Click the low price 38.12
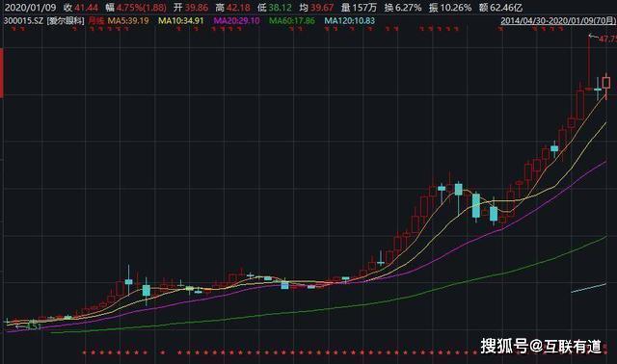The image size is (617, 364). click(x=281, y=8)
